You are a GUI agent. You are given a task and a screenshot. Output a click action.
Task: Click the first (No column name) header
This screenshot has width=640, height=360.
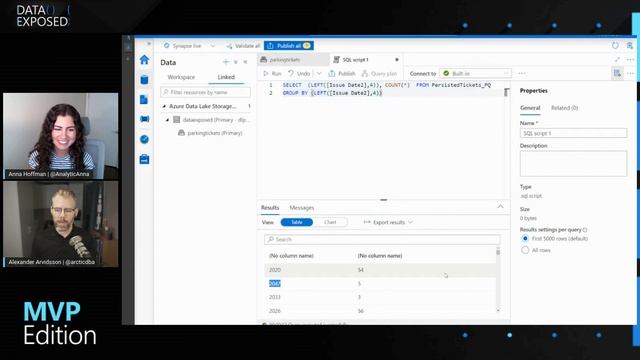291,256
